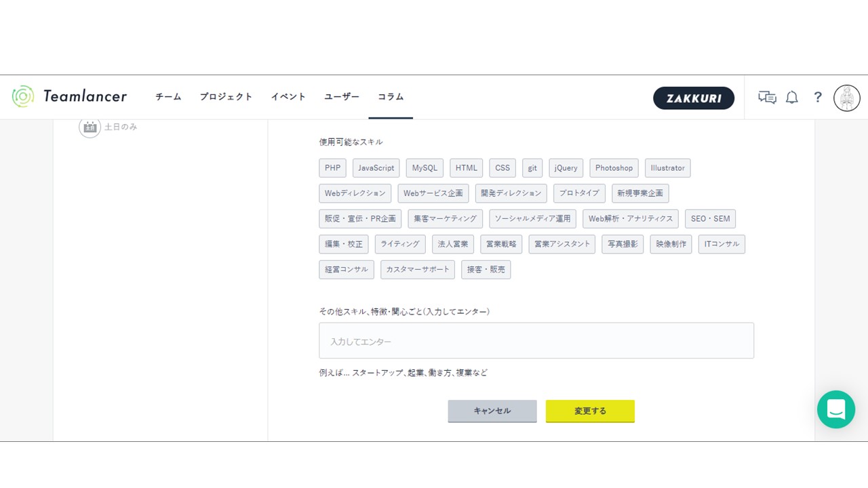Screen dimensions: 868x488
Task: Click the calendar icon beside 土日のみ
Action: pyautogui.click(x=90, y=127)
